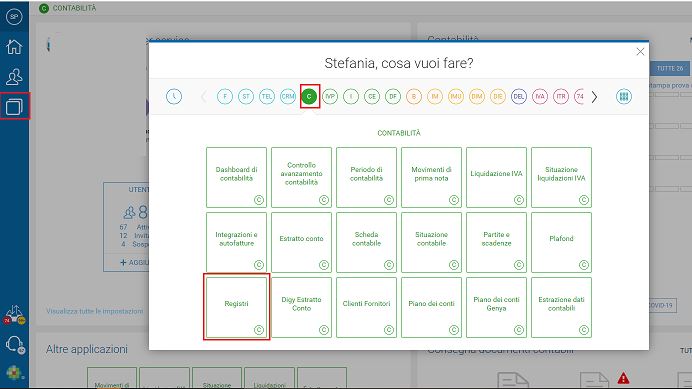Open Digy Estratto Conto tile
The height and width of the screenshot is (389, 692).
[301, 307]
